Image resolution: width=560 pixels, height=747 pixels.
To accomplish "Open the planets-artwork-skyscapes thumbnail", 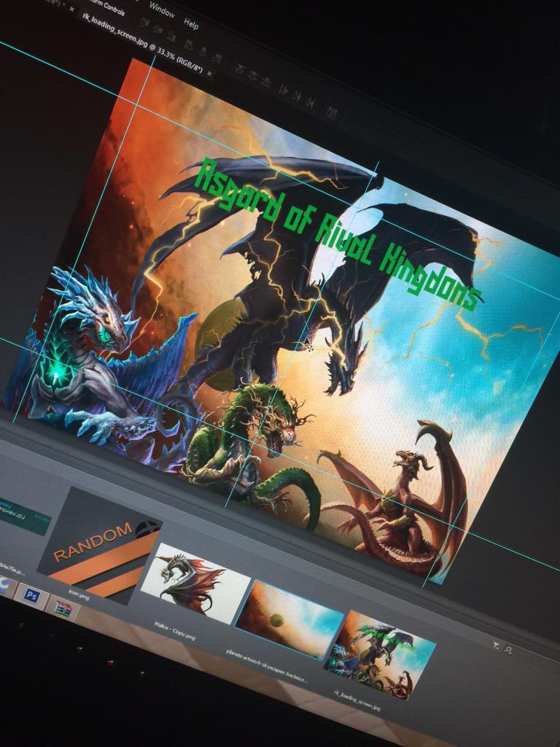I will pyautogui.click(x=289, y=620).
